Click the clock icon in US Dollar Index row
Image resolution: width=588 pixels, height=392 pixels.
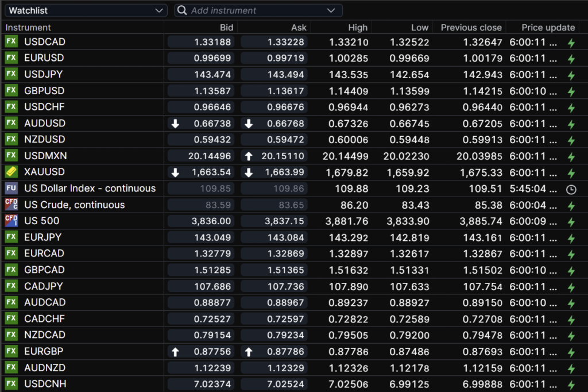(x=571, y=189)
